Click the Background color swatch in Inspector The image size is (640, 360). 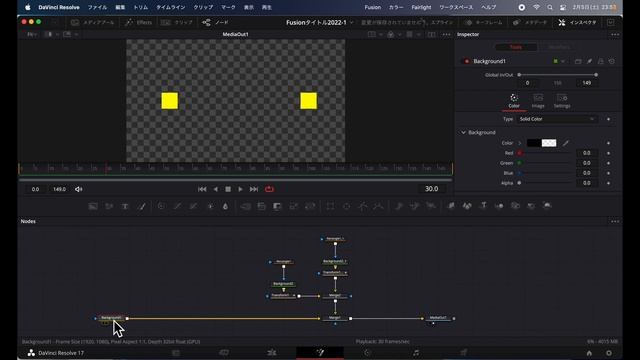[541, 143]
